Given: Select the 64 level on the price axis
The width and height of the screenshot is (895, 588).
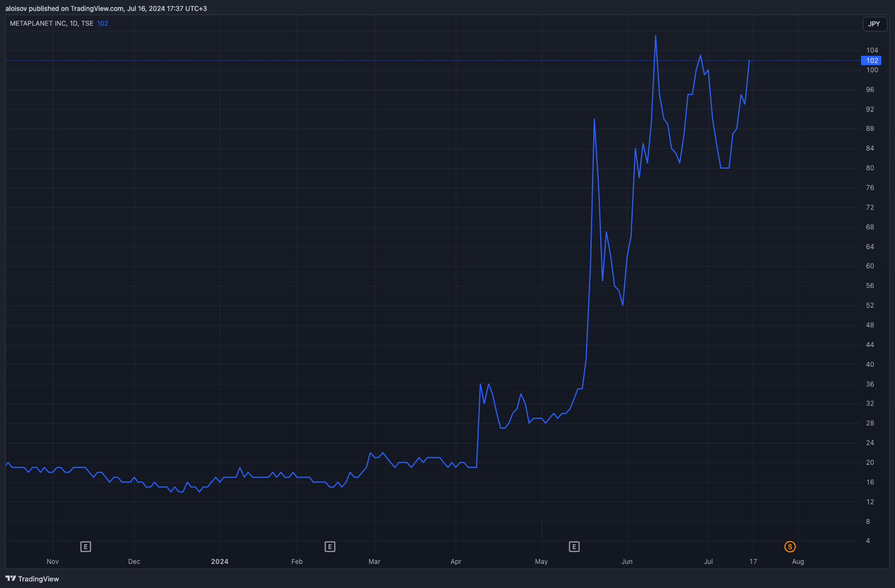Looking at the screenshot, I should click(x=870, y=247).
